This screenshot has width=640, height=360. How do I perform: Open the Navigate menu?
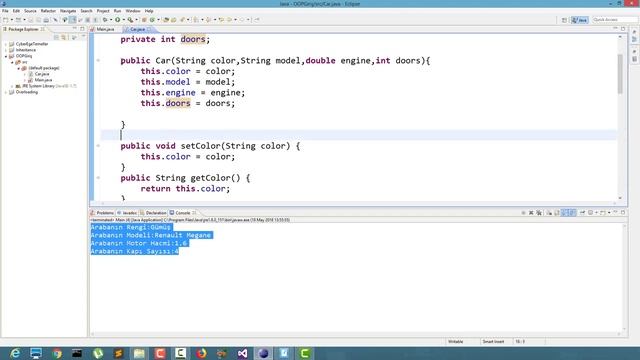point(68,11)
